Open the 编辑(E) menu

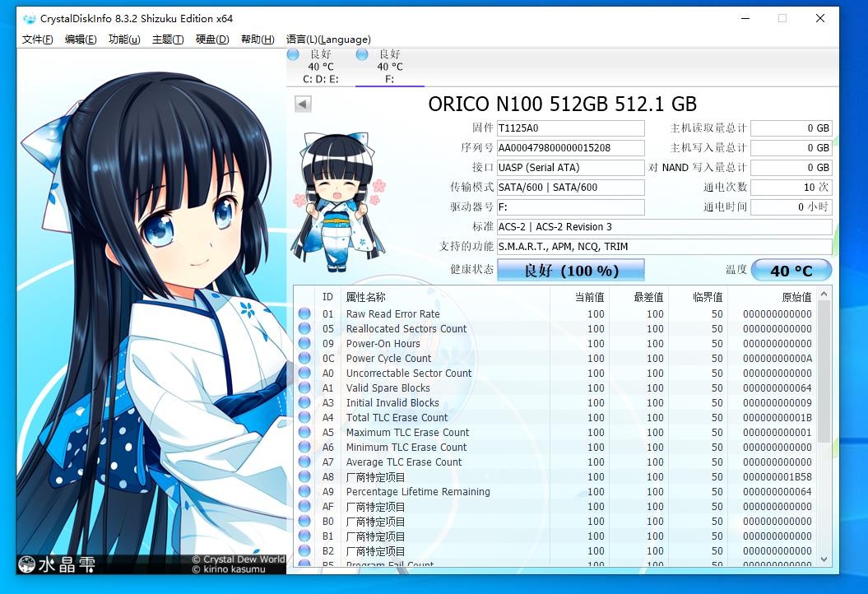[x=81, y=39]
